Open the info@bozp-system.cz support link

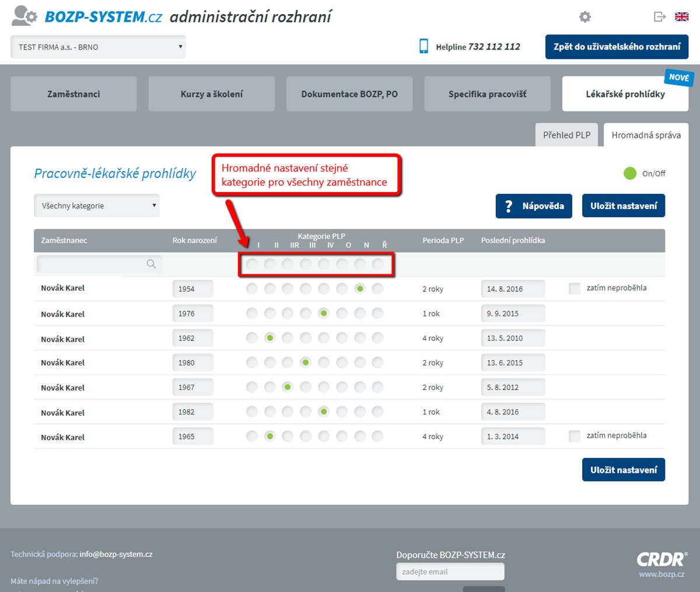[x=116, y=554]
